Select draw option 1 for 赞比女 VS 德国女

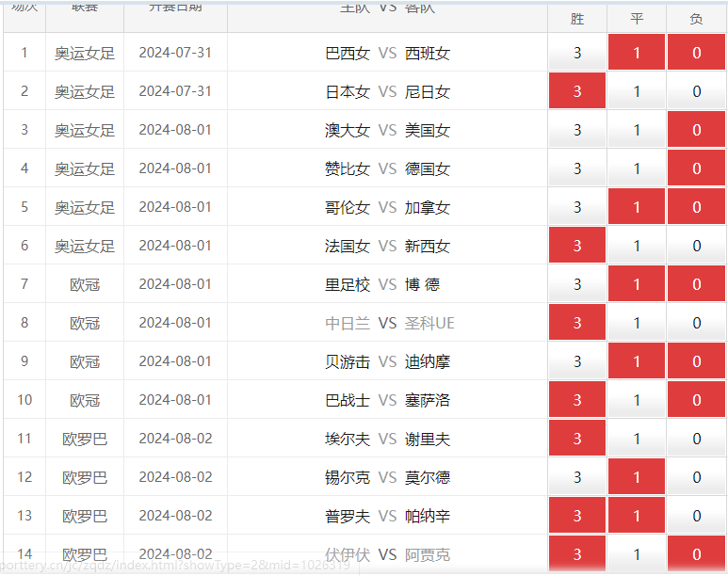637,168
